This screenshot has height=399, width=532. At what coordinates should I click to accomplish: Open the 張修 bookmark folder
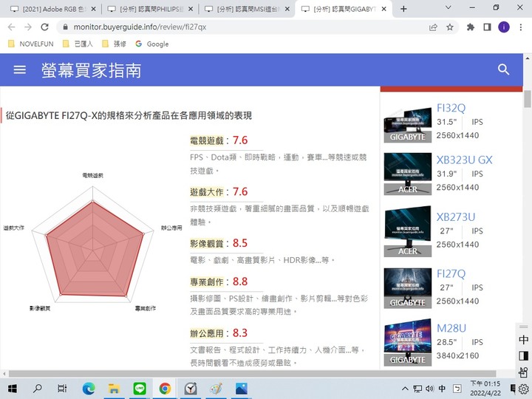coord(114,44)
